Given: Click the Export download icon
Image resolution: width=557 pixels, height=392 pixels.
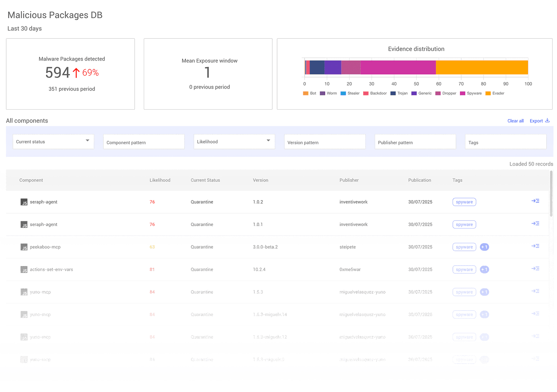Looking at the screenshot, I should click(547, 120).
